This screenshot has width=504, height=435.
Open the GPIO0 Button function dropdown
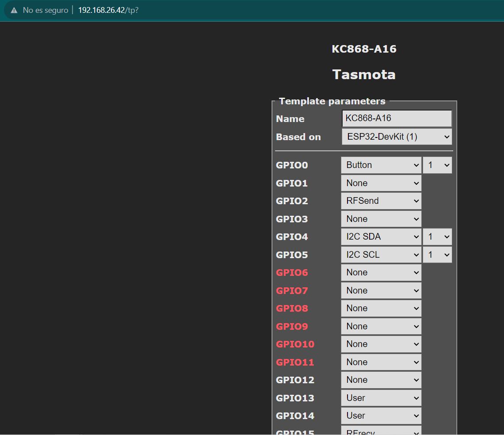pyautogui.click(x=381, y=165)
